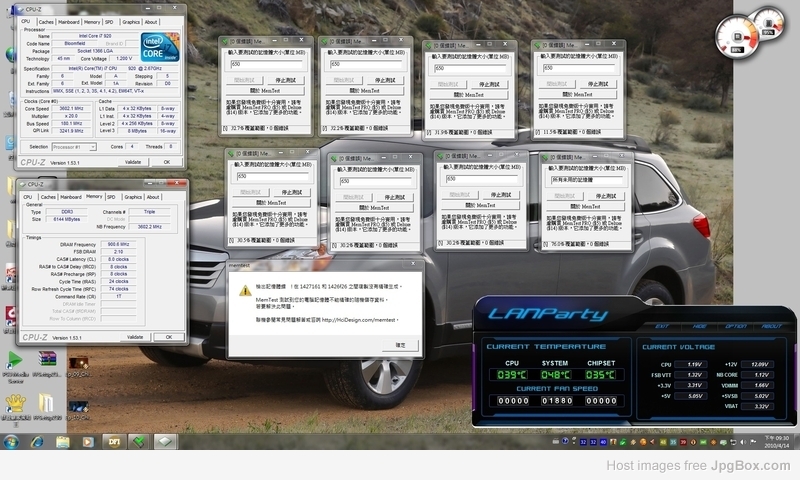Open OPTION in the LANParty monitor
Viewport: 800px width, 480px height.
click(736, 326)
